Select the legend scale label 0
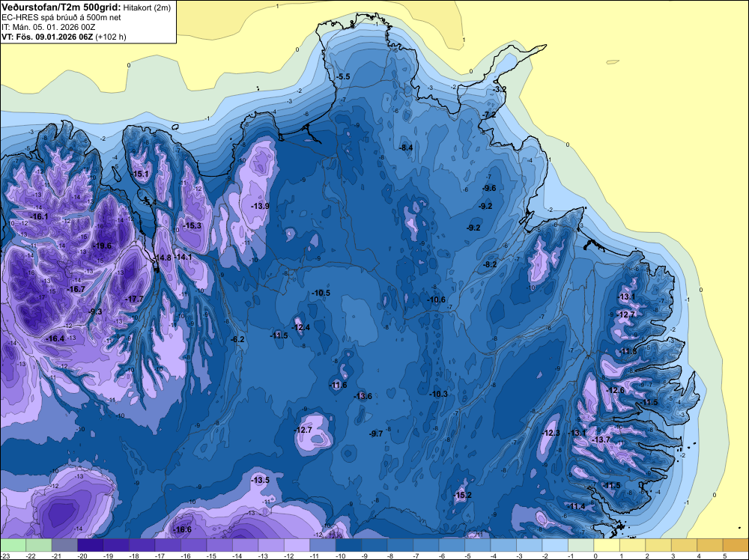 pyautogui.click(x=595, y=556)
